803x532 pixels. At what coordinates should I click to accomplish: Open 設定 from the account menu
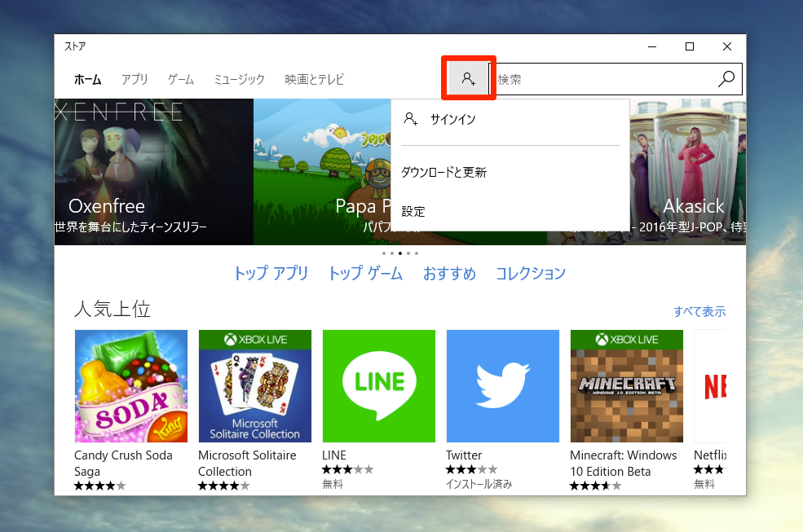tap(510, 212)
